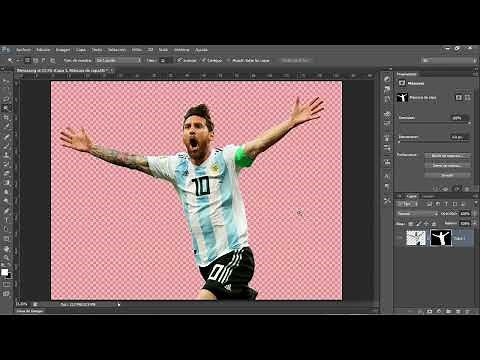Open the Ventana menu

pyautogui.click(x=182, y=50)
